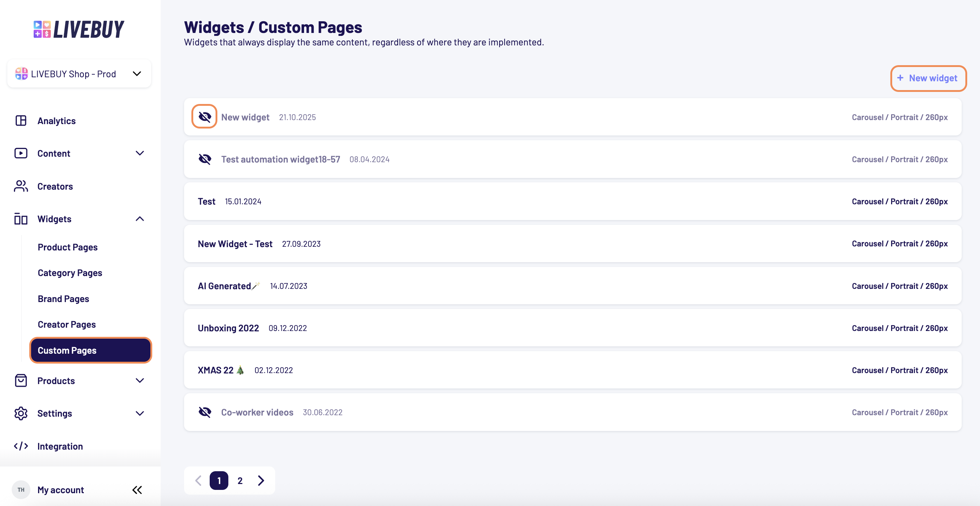Open the AI Generated widget row

tap(573, 286)
